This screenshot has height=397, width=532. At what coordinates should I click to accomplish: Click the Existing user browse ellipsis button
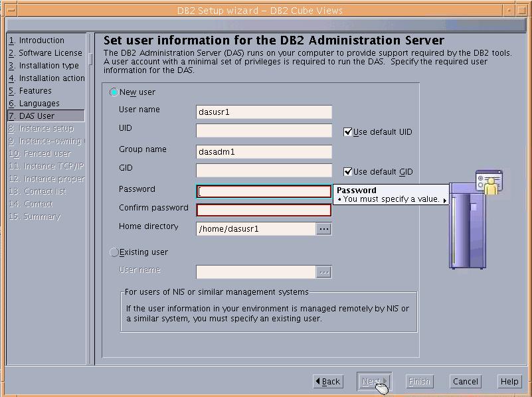[x=323, y=272]
